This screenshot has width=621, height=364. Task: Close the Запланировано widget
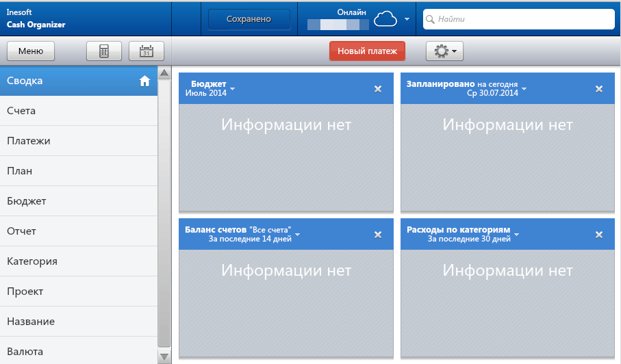pos(599,89)
